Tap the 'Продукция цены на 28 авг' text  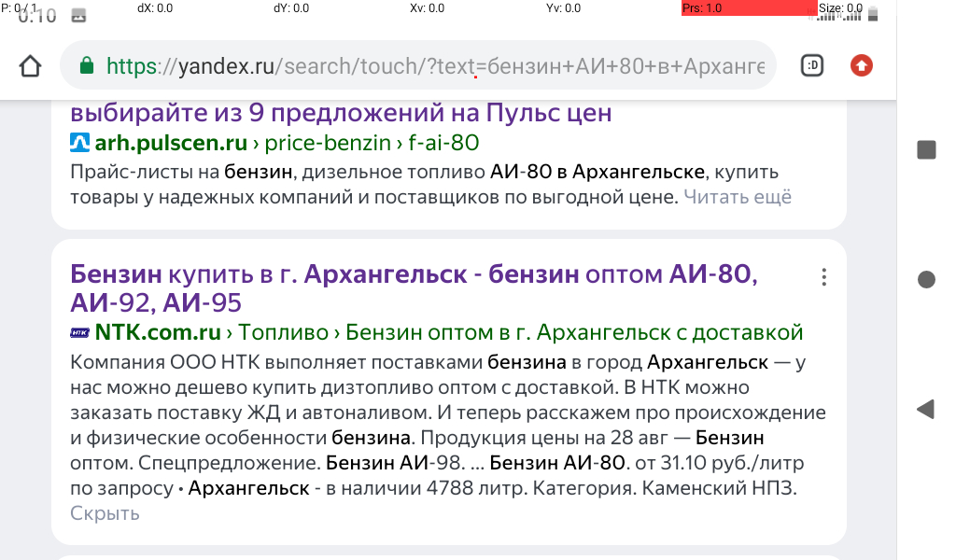[x=542, y=438]
